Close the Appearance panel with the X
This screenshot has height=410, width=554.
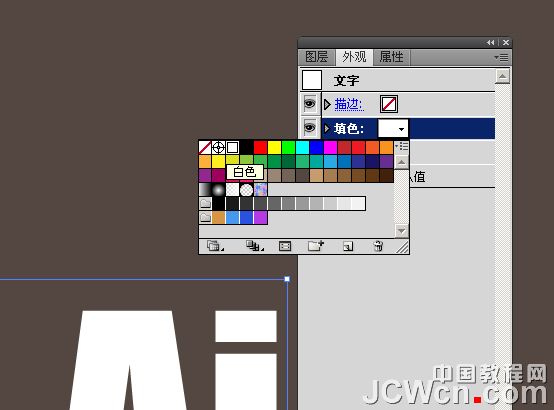(506, 42)
